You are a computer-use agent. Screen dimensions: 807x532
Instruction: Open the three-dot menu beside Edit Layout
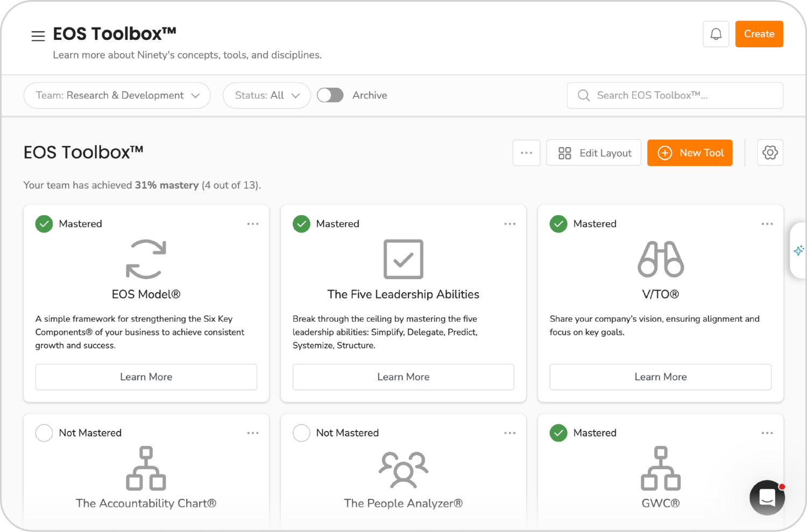[x=526, y=153]
